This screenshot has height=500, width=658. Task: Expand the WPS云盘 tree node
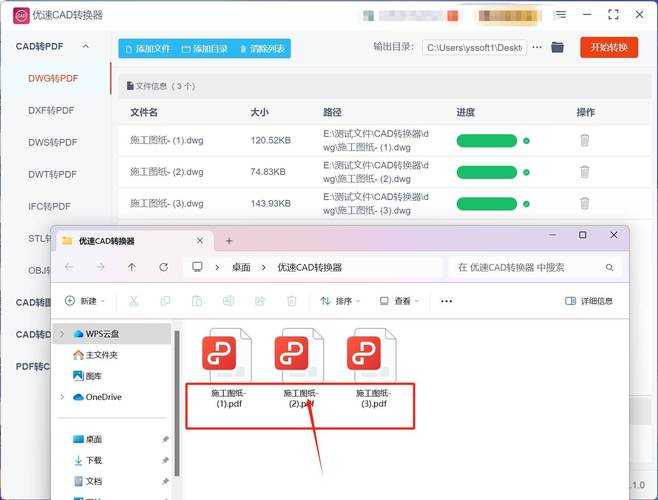(x=64, y=334)
